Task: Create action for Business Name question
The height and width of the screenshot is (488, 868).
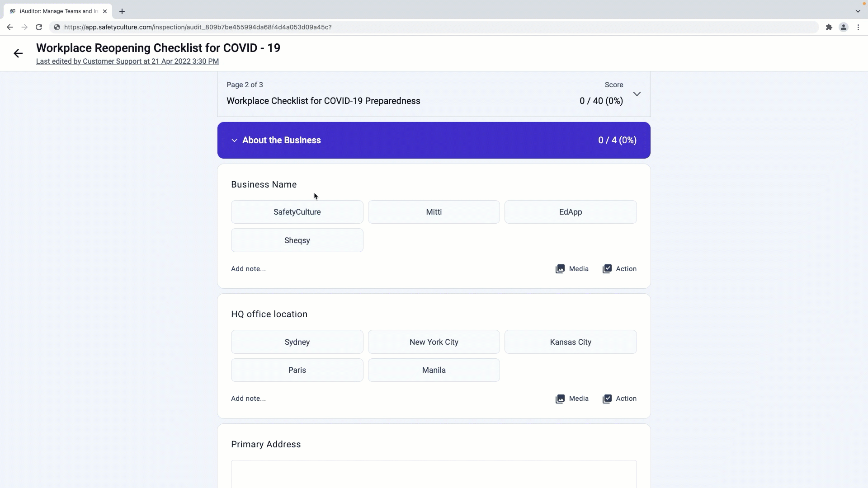Action: pos(619,269)
